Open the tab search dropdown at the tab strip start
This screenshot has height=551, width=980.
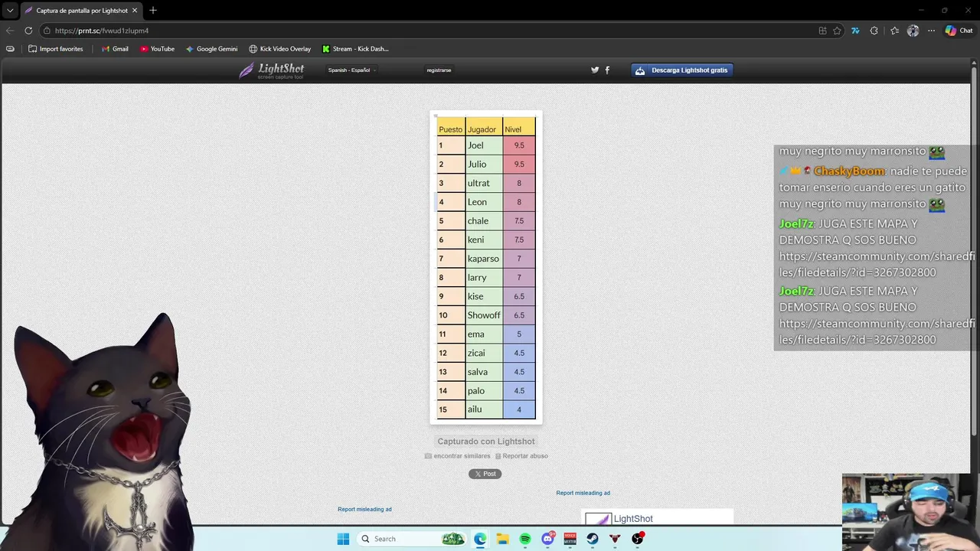(10, 11)
